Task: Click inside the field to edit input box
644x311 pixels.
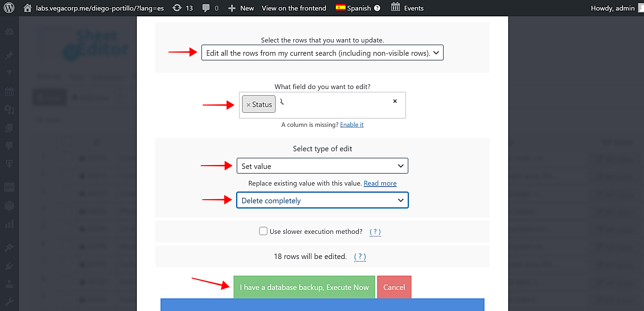Action: tap(336, 105)
